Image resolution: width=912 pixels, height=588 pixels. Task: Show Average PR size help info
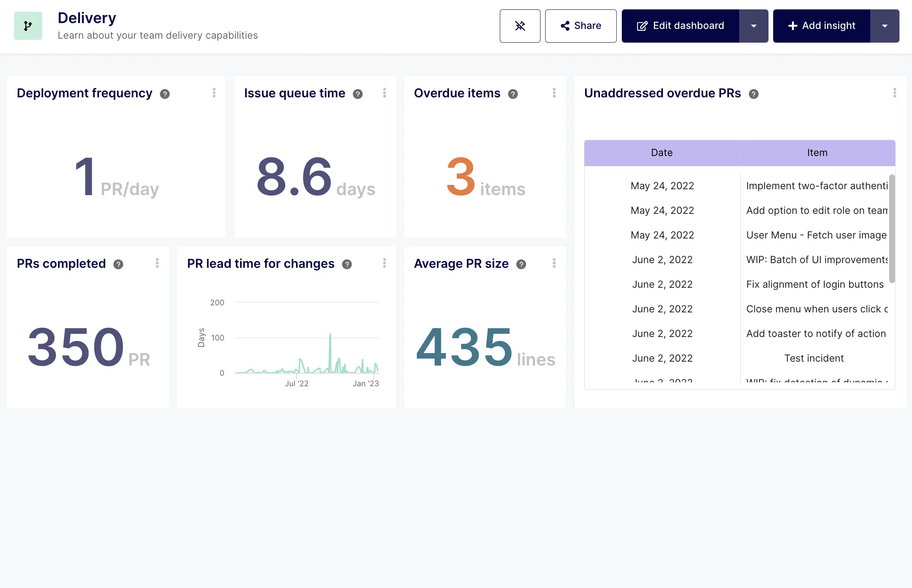click(521, 264)
